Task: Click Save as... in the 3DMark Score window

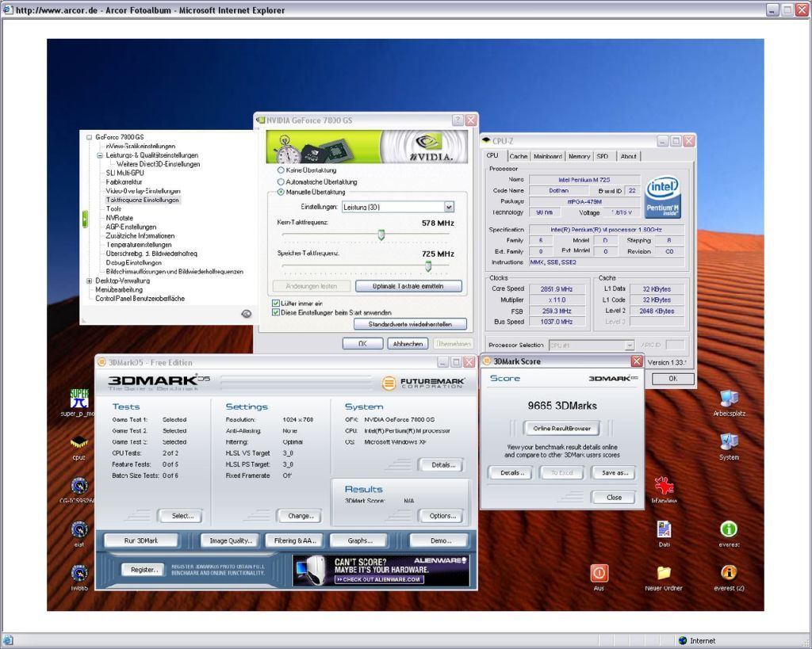Action: click(615, 472)
